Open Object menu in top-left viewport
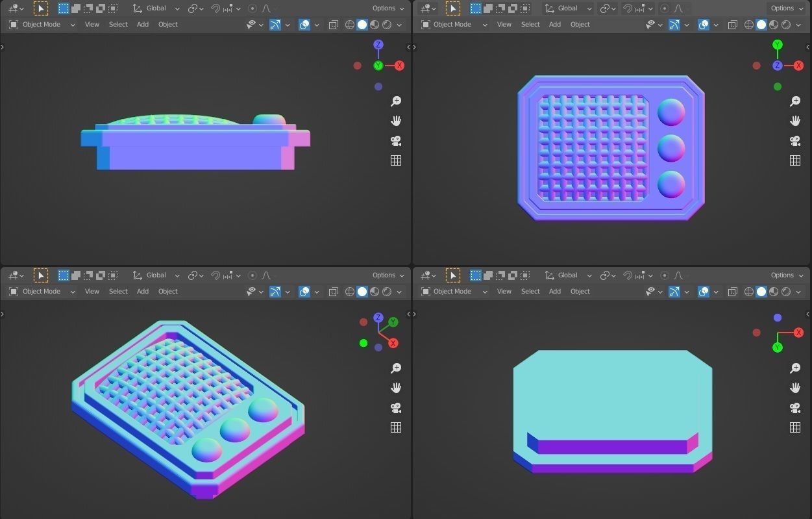812x519 pixels. point(168,25)
